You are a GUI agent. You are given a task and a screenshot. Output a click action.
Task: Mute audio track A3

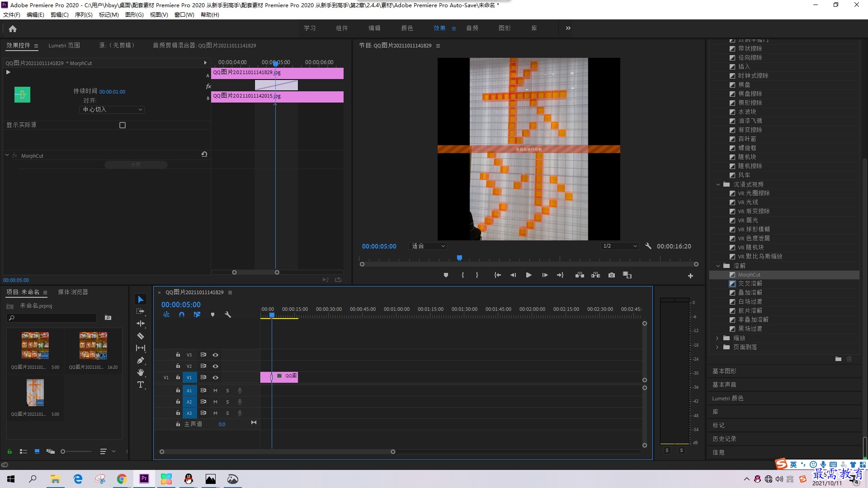tap(215, 413)
